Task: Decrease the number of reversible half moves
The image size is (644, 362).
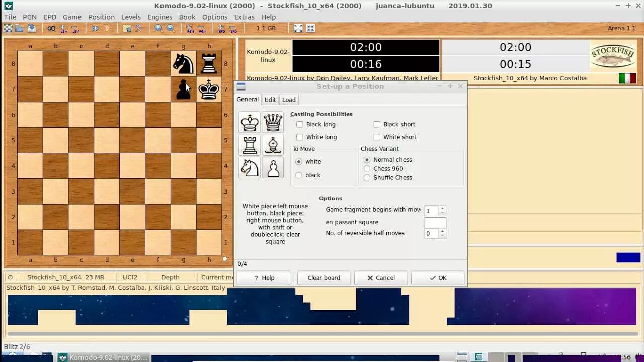Action: (x=442, y=236)
